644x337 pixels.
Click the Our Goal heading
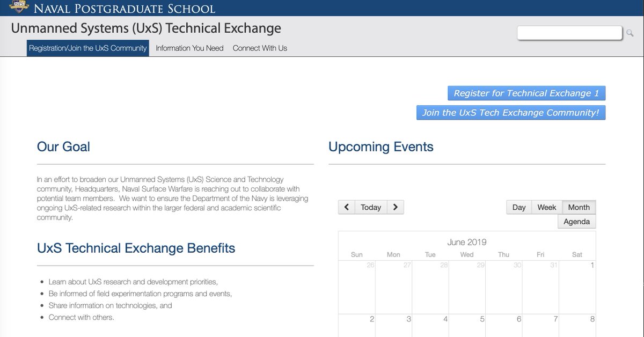[63, 146]
